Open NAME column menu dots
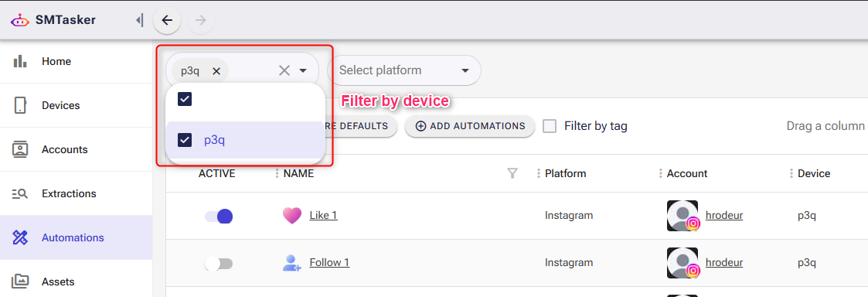868x297 pixels. tap(277, 173)
